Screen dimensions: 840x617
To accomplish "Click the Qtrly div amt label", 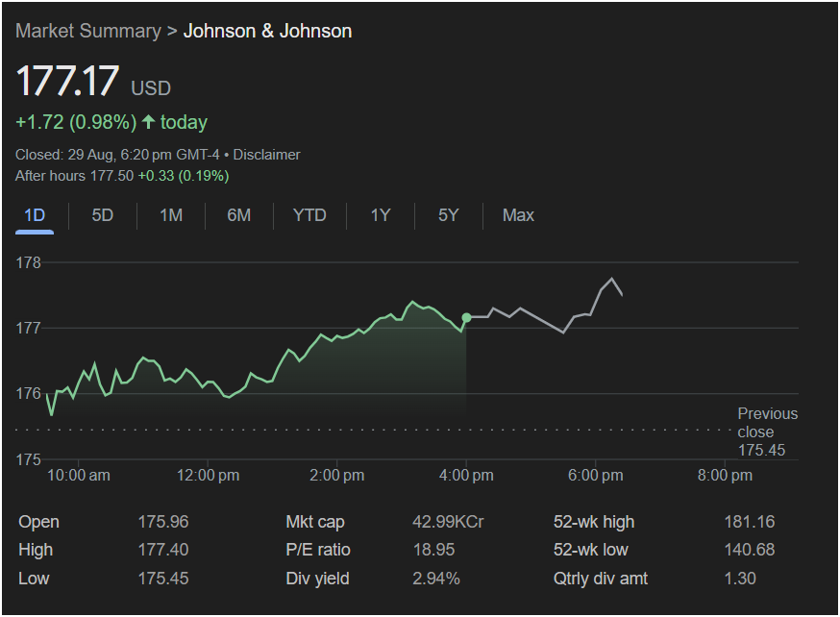I will pyautogui.click(x=601, y=579).
